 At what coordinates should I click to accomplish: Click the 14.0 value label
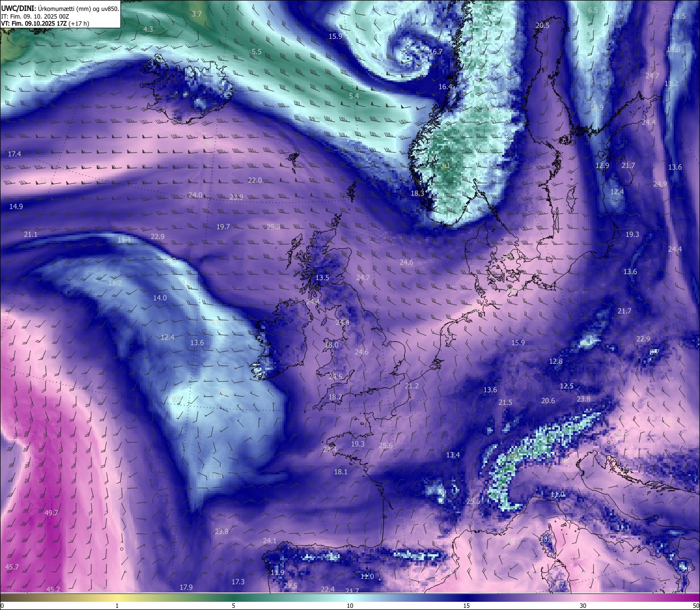pos(160,298)
